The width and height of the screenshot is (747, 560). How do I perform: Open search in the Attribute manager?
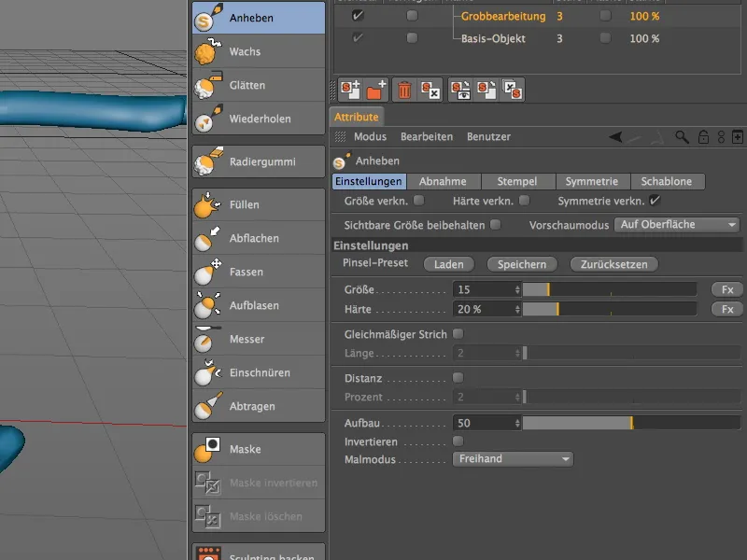(x=683, y=137)
